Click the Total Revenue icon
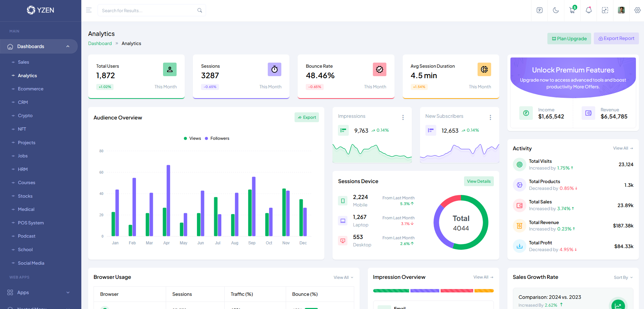644x309 pixels. coord(520,226)
